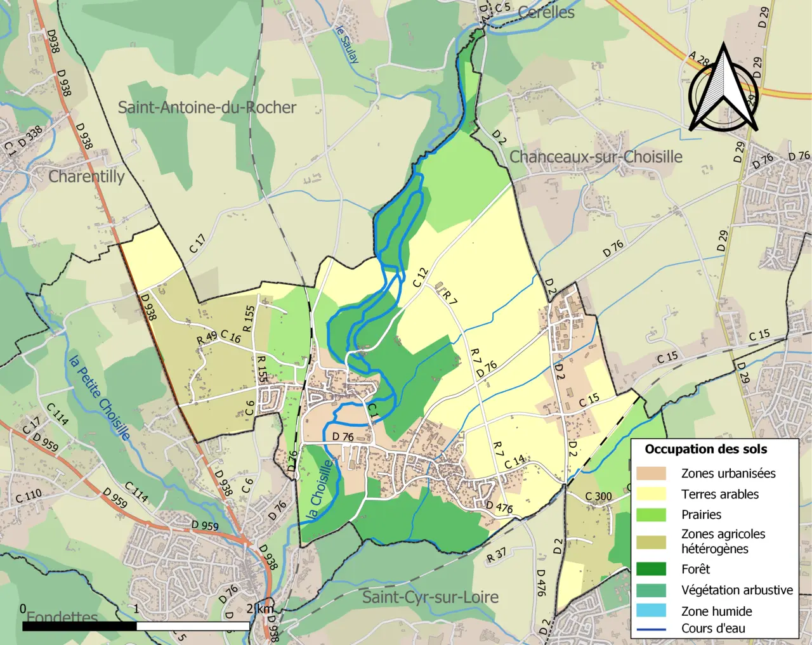Click the Zones agricoles hétérogènes legend swatch
Image resolution: width=812 pixels, height=645 pixels.
coord(651,542)
